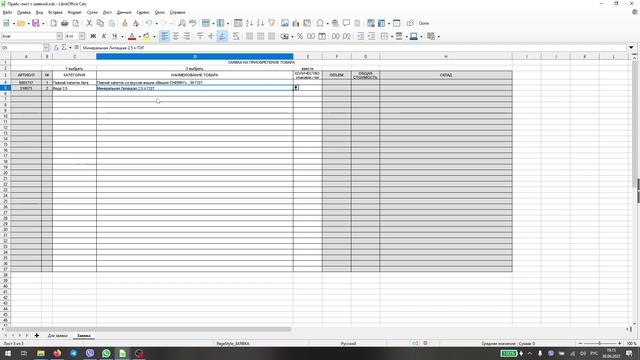Viewport: 640px width, 360px height.
Task: Click the Clone Formatting paintbrush icon
Action: (125, 23)
